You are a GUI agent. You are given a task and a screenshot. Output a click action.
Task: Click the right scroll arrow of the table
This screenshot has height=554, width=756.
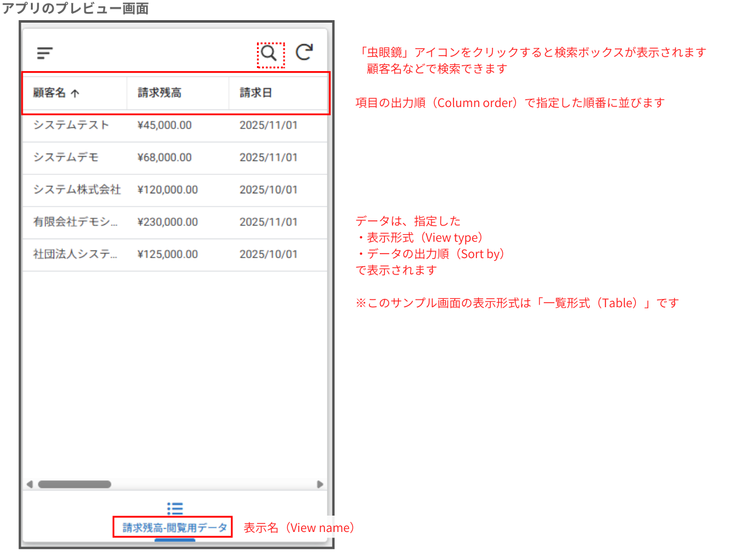click(321, 484)
